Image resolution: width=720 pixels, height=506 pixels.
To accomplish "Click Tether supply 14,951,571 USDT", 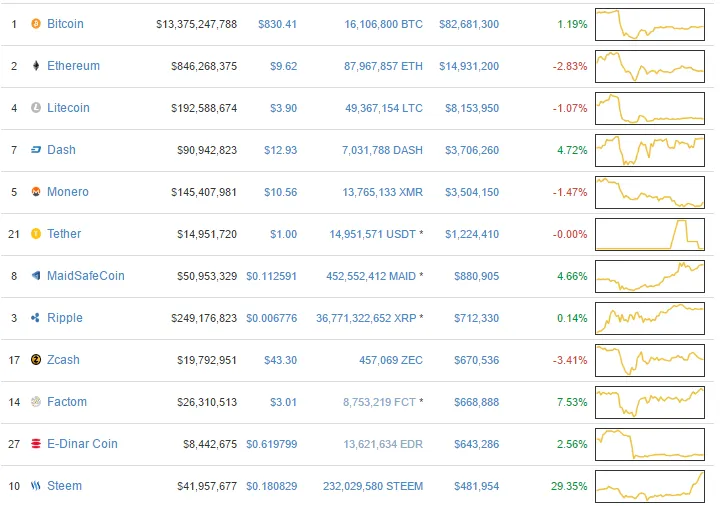I will tap(372, 234).
